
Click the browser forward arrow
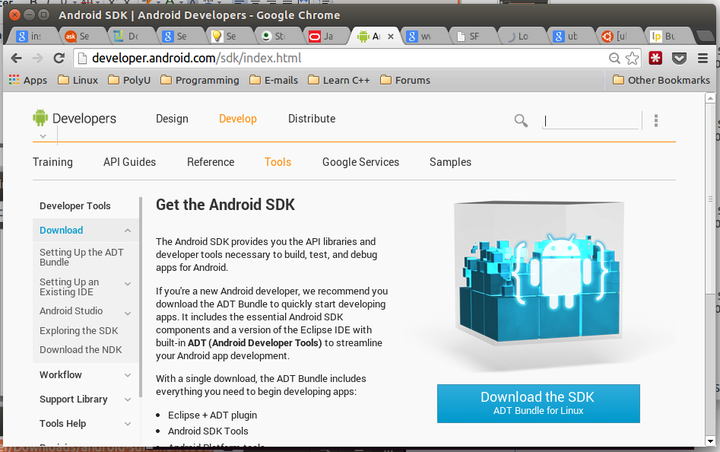(38, 58)
